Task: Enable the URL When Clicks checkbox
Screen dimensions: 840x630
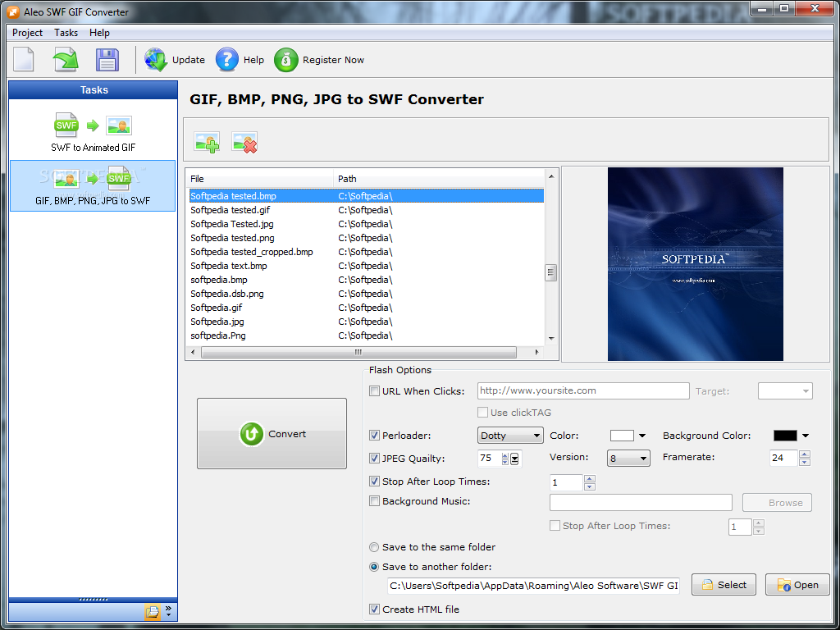Action: click(374, 391)
